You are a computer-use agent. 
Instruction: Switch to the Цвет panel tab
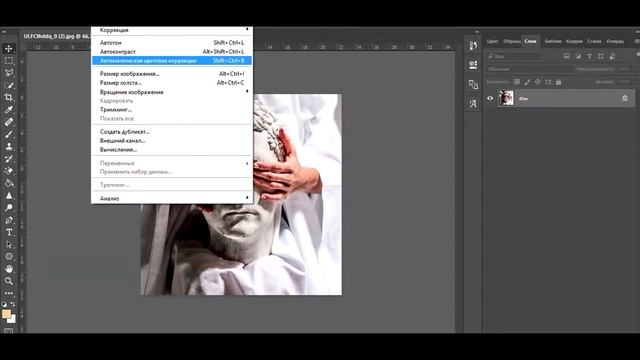[492, 41]
